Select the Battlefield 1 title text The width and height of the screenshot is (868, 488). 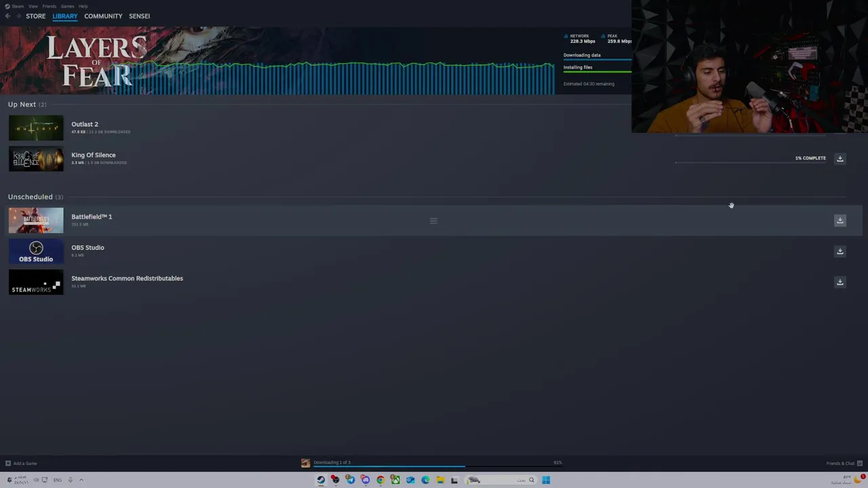[92, 217]
